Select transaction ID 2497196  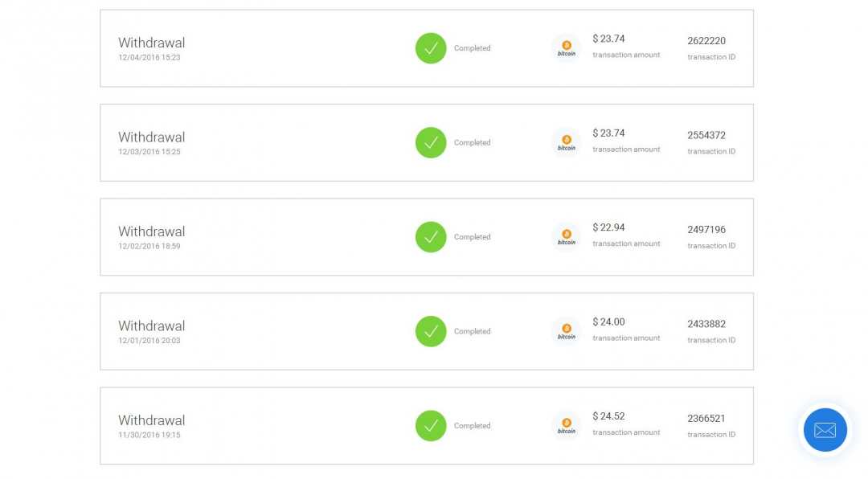706,230
